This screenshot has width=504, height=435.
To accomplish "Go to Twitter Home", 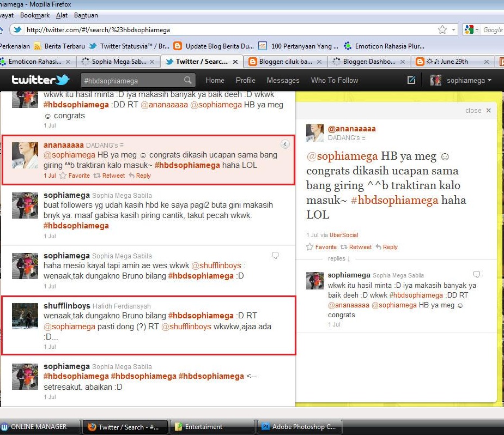I will coord(215,80).
